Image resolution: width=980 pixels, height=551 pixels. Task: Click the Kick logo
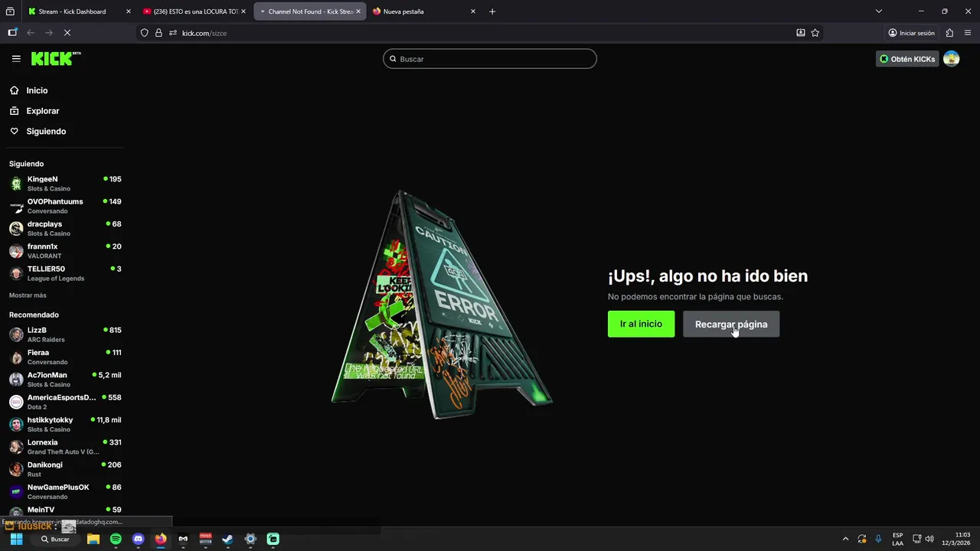pyautogui.click(x=56, y=59)
